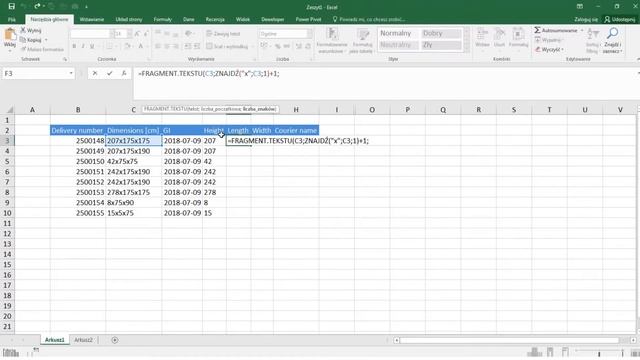Open Schowek clipboard dialog launcher

click(x=65, y=60)
